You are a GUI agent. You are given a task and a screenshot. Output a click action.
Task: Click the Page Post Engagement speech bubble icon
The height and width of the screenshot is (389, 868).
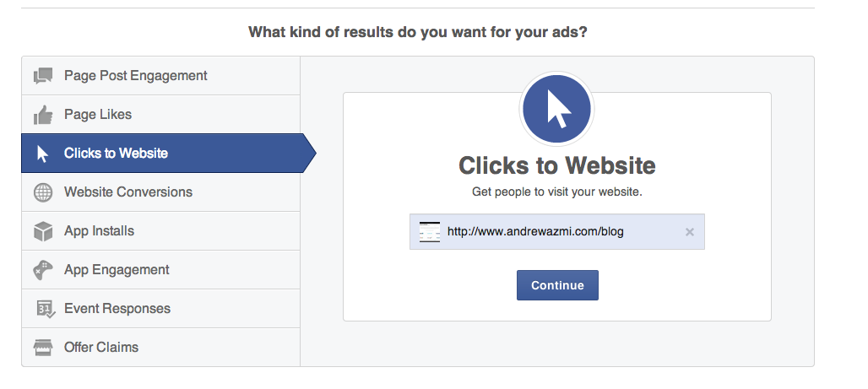point(43,76)
